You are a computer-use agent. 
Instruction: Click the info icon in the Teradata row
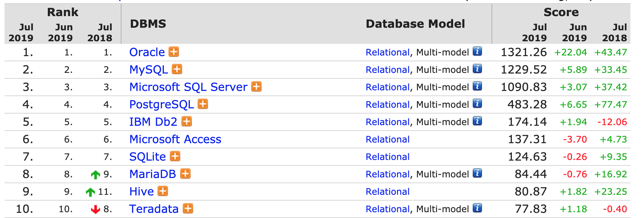(477, 208)
